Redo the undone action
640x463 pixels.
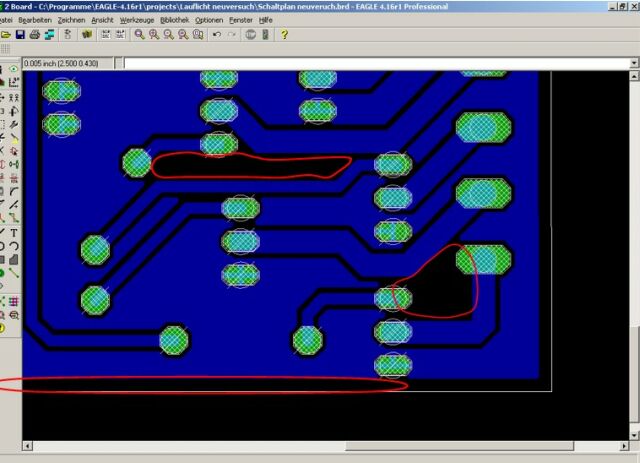click(231, 35)
